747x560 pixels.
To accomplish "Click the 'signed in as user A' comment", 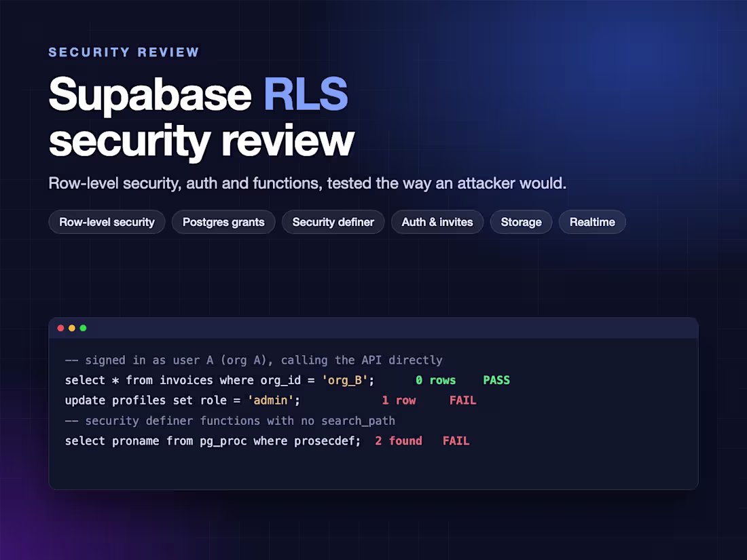I will [254, 360].
